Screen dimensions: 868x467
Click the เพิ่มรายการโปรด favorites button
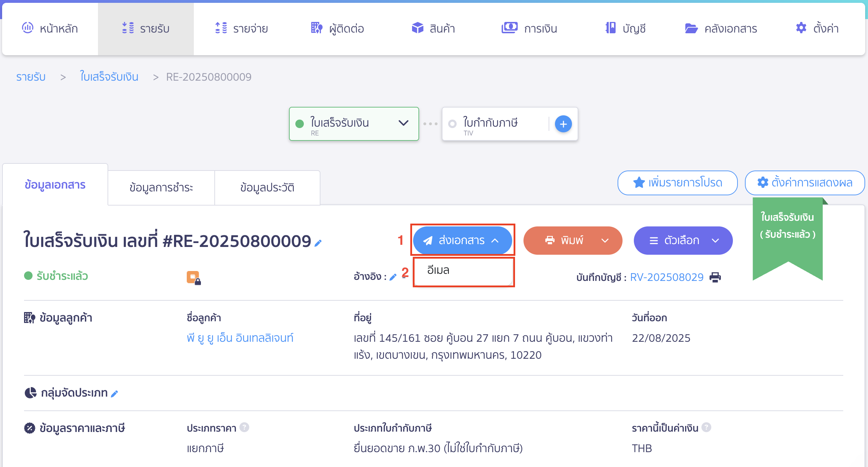(677, 183)
